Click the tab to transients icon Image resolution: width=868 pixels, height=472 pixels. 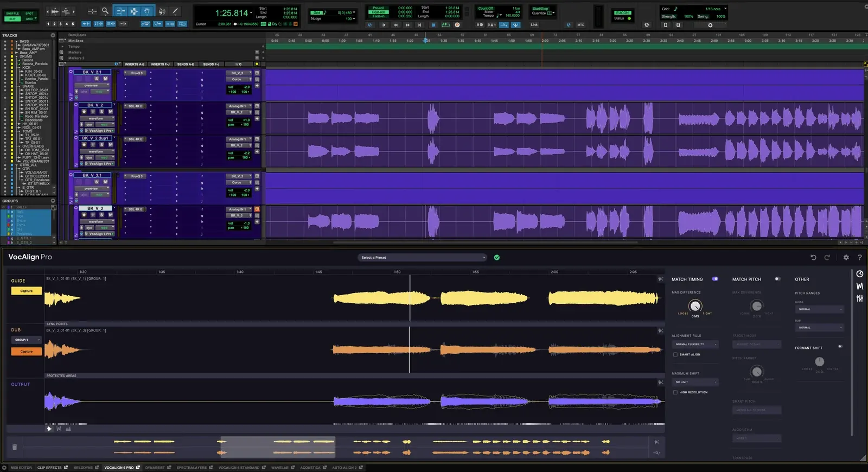click(x=86, y=24)
